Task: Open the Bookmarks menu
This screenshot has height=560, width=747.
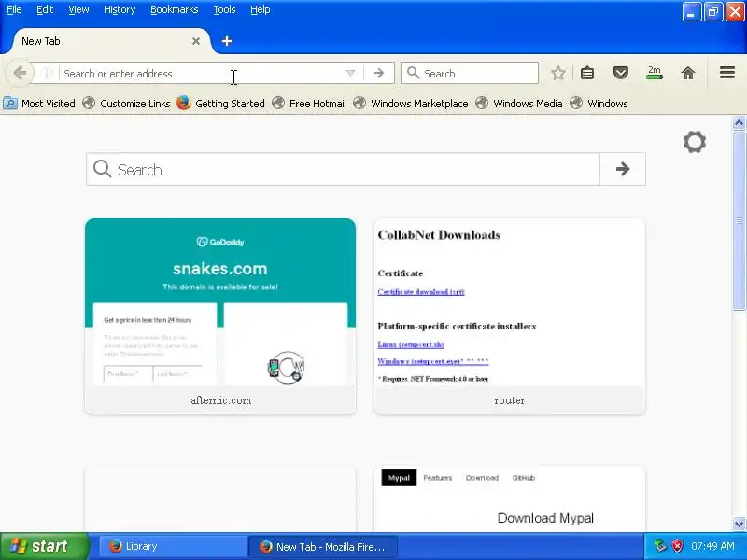Action: tap(174, 9)
